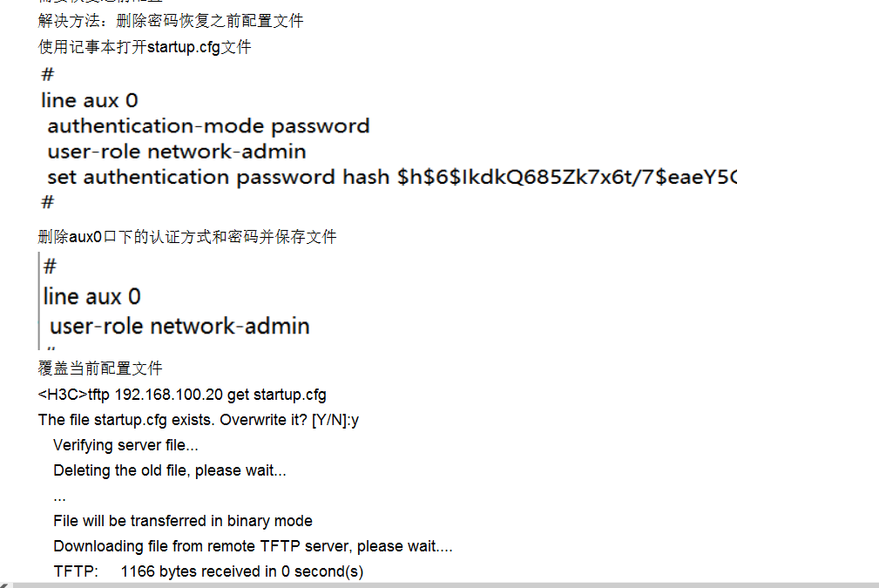The image size is (879, 588).
Task: Click "authentication-mode password" in the first config image
Action: [208, 126]
